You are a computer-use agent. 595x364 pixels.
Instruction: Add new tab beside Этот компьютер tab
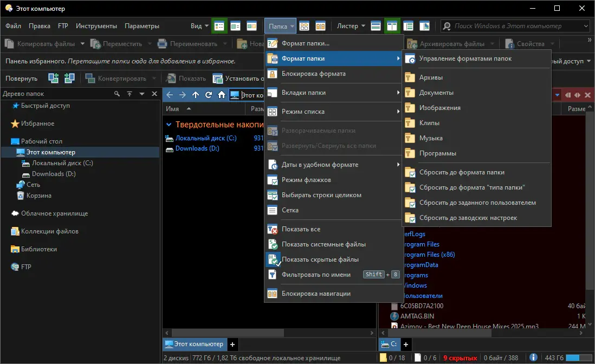[x=232, y=344]
